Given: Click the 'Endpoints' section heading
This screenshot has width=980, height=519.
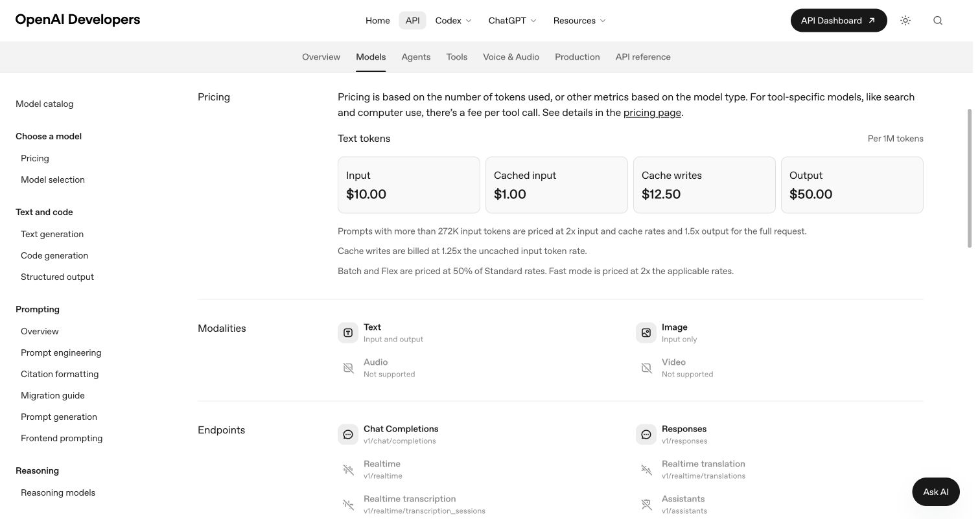Looking at the screenshot, I should click(x=221, y=430).
